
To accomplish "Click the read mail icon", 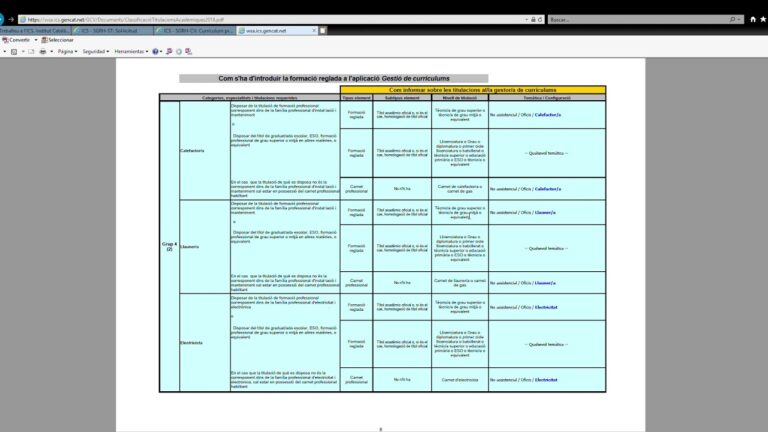I will coord(31,51).
